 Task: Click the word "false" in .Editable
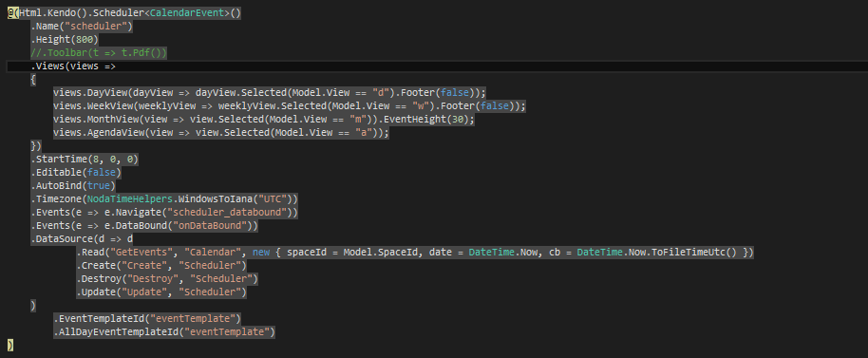coord(102,172)
